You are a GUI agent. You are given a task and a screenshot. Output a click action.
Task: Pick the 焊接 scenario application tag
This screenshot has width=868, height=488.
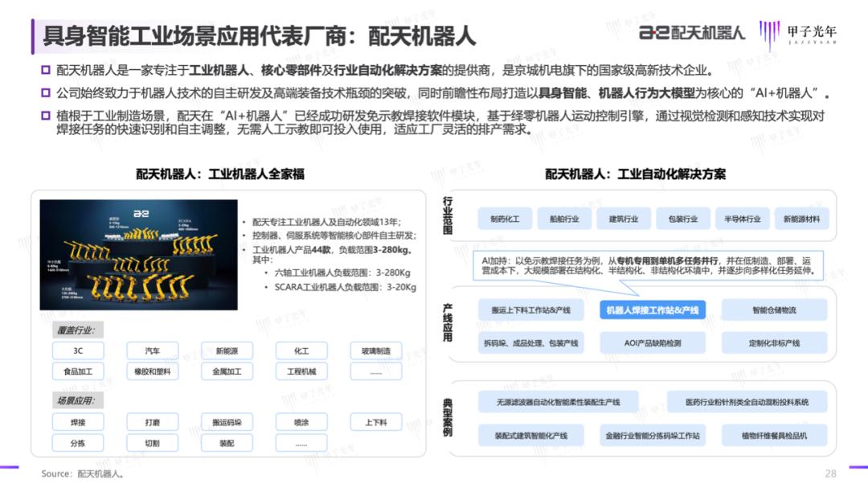click(x=78, y=422)
